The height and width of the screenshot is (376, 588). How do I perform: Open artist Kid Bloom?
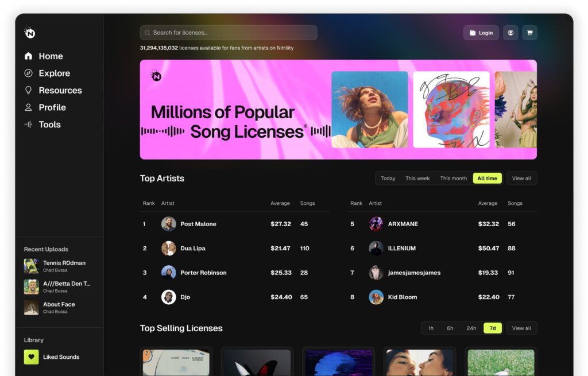point(403,297)
